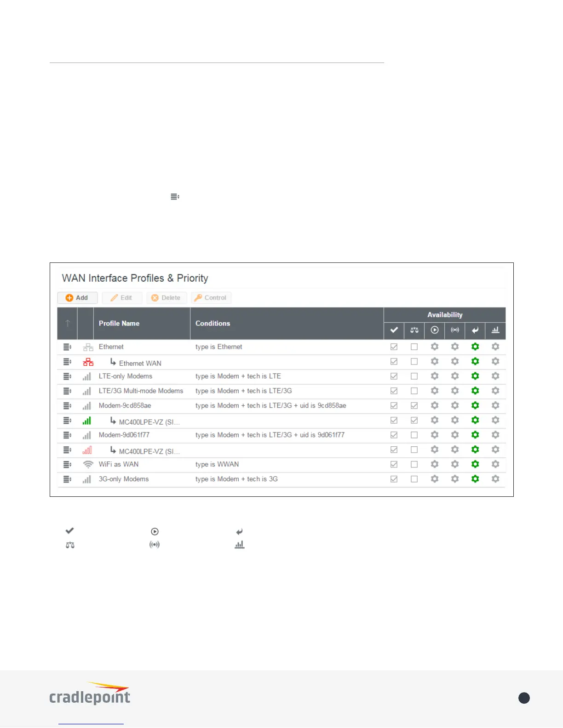Open the Control button
Image resolution: width=563 pixels, height=728 pixels.
[211, 298]
